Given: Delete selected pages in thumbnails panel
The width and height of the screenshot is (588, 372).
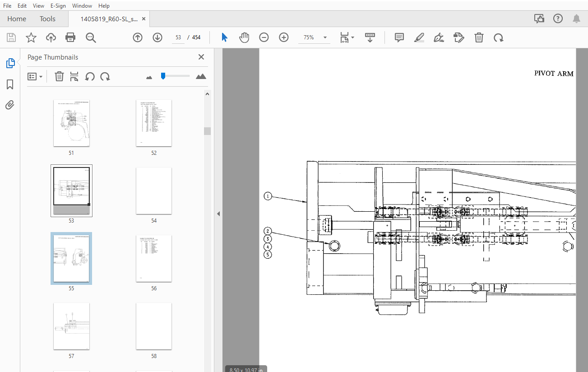Looking at the screenshot, I should [59, 76].
